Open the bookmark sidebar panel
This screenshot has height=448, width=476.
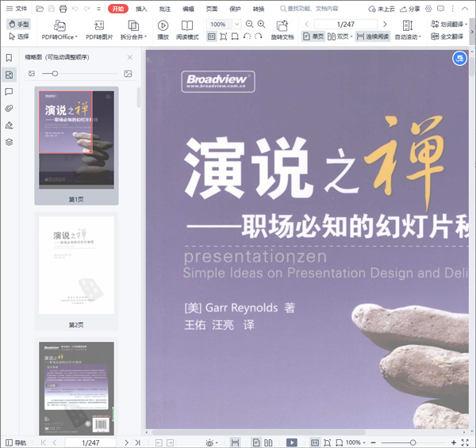[x=9, y=58]
